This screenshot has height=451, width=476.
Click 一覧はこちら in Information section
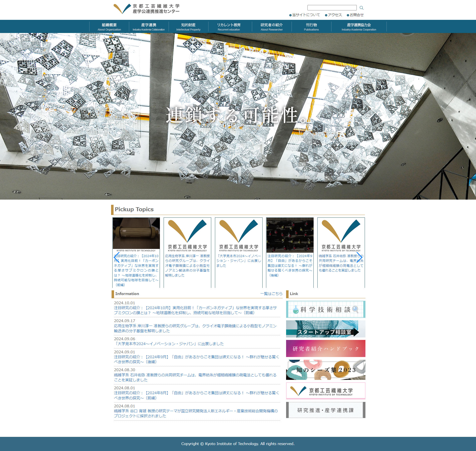click(x=271, y=294)
